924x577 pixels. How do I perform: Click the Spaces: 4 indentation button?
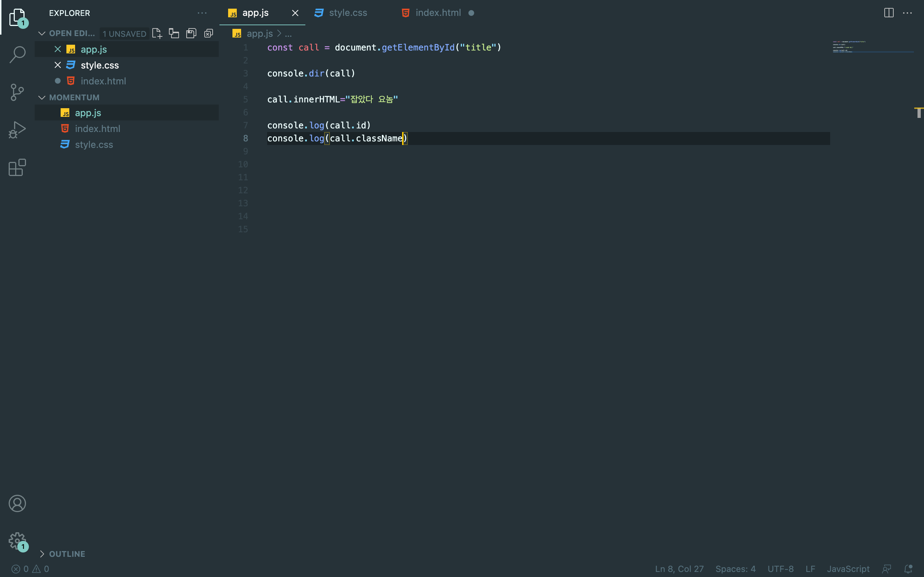coord(735,569)
